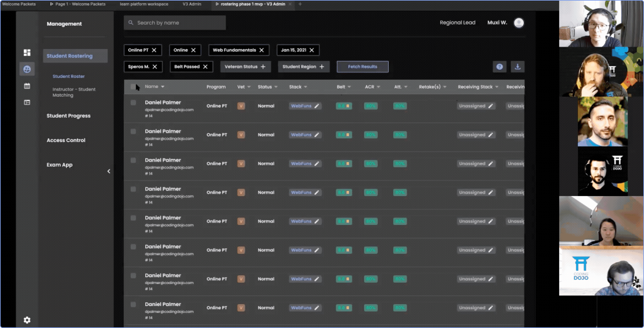Focus the Search by name field
The image size is (644, 328).
click(175, 23)
